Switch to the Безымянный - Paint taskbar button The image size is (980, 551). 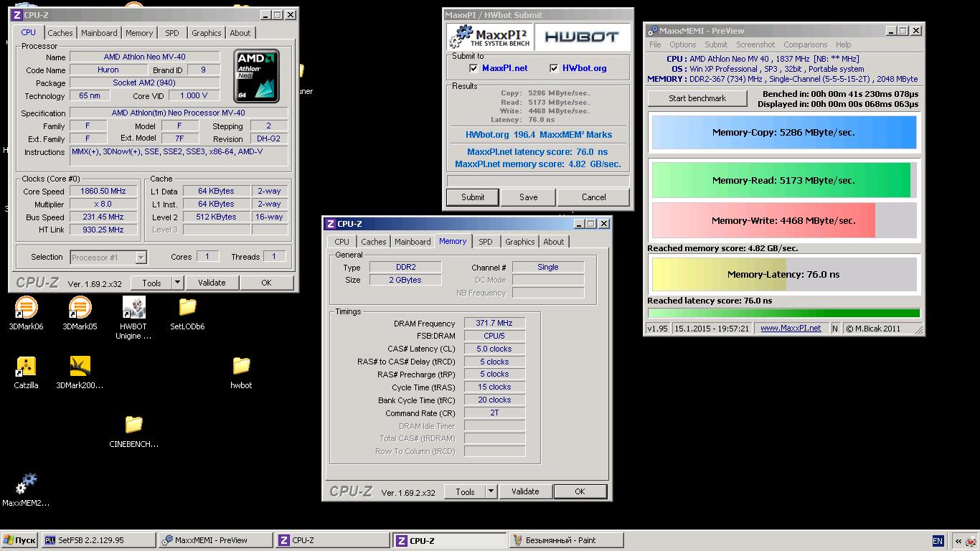coord(566,540)
